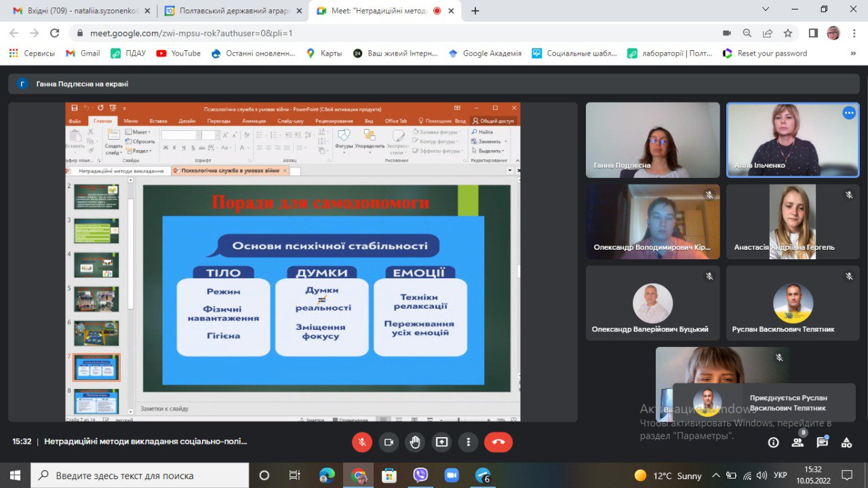The image size is (868, 488).
Task: Open the Дизайн tab in shared PowerPoint
Action: [x=187, y=121]
